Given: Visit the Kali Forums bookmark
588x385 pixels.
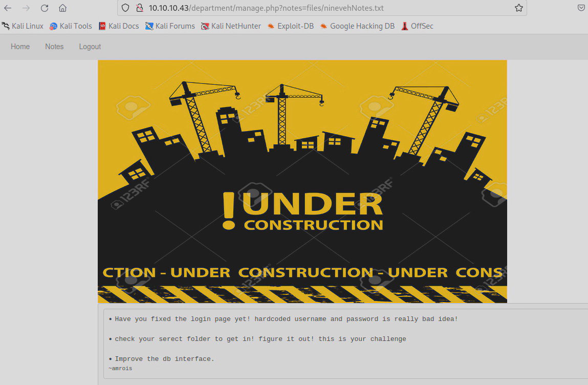Looking at the screenshot, I should click(170, 26).
